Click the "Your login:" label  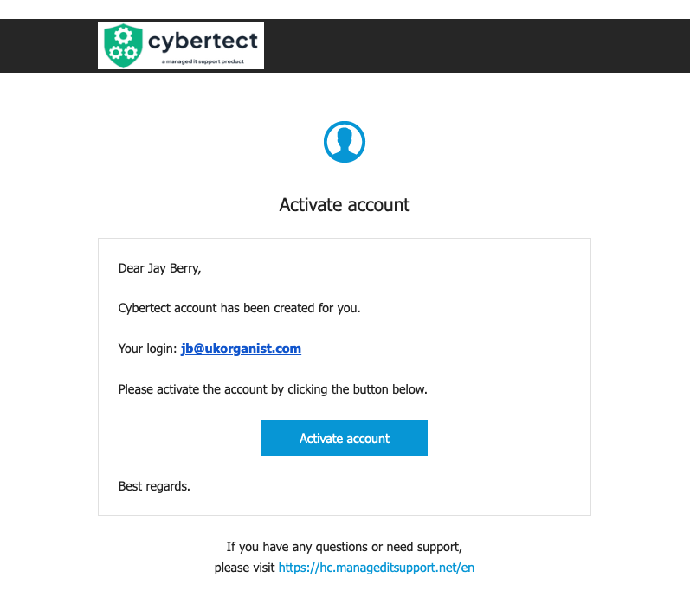147,349
